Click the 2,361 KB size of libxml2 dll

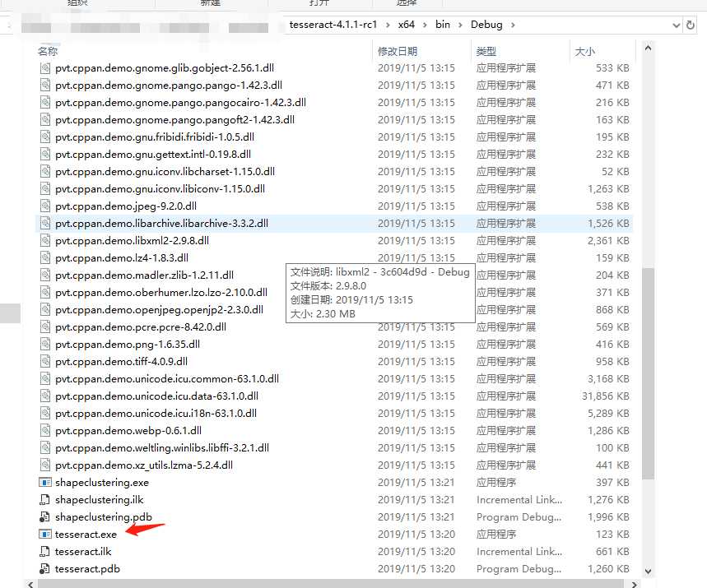608,241
